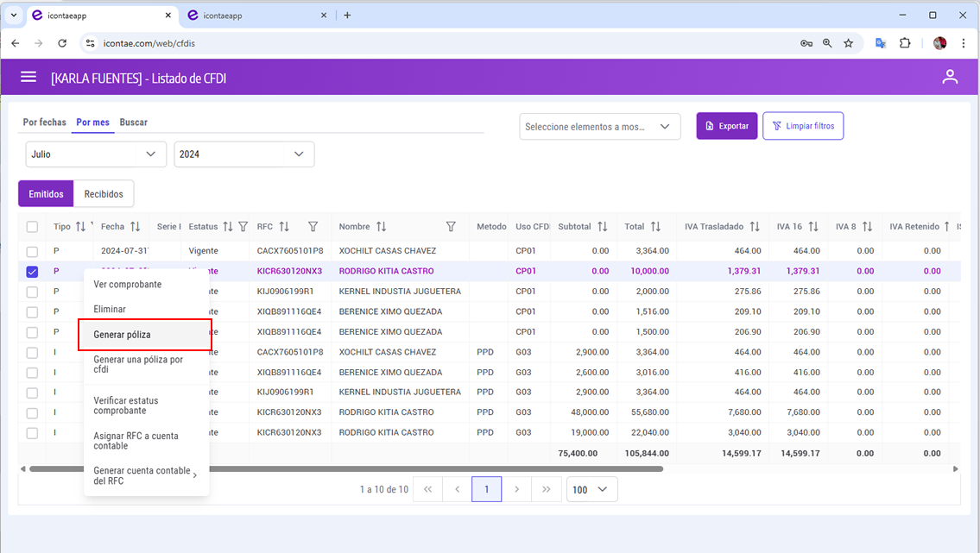Viewport: 980px width, 553px height.
Task: Expand the Seleccione elementos a mostrar dropdown
Action: click(x=599, y=127)
